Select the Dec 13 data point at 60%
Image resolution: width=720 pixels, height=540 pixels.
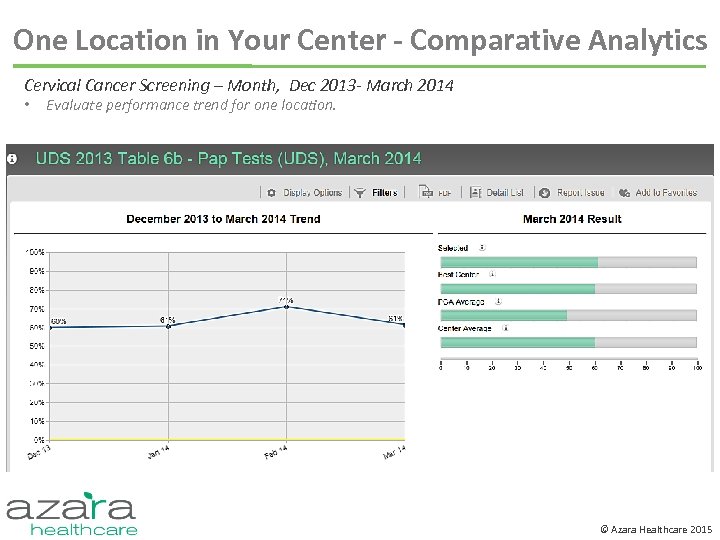pos(51,327)
